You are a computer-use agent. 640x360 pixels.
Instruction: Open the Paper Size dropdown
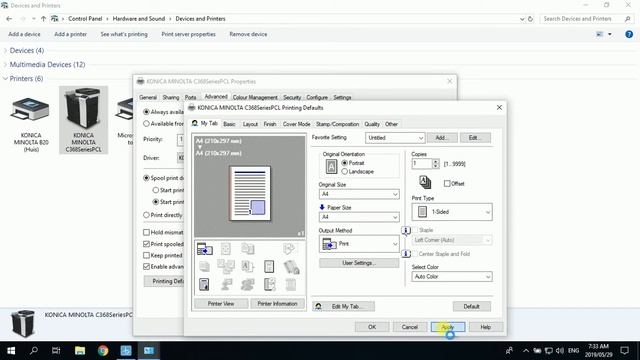click(x=359, y=217)
